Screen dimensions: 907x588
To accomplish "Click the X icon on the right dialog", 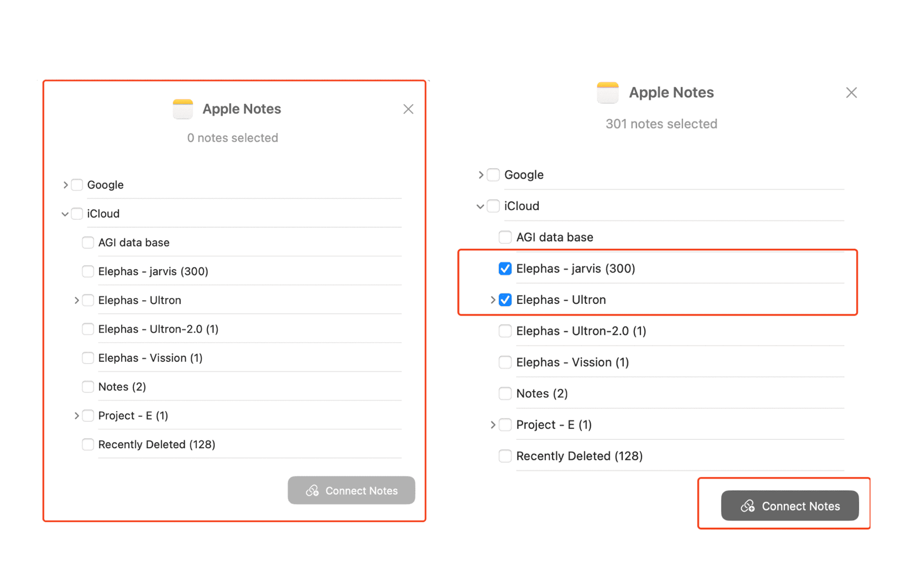I will pos(851,92).
